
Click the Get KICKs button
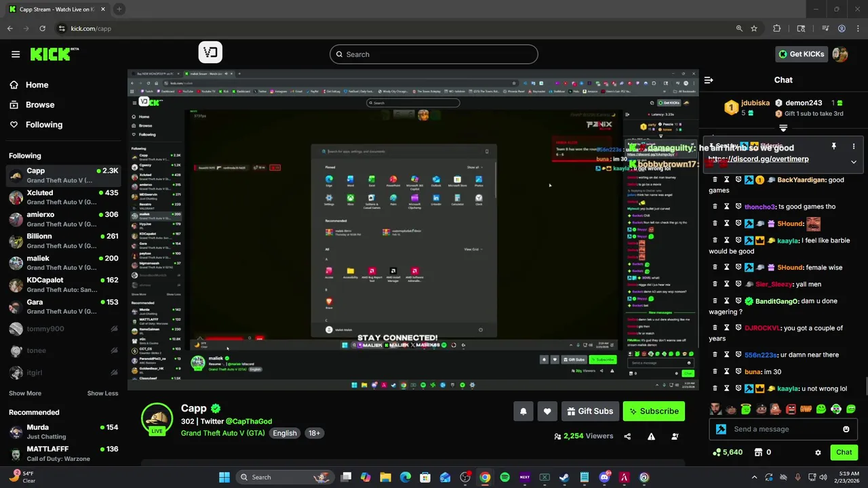click(801, 54)
